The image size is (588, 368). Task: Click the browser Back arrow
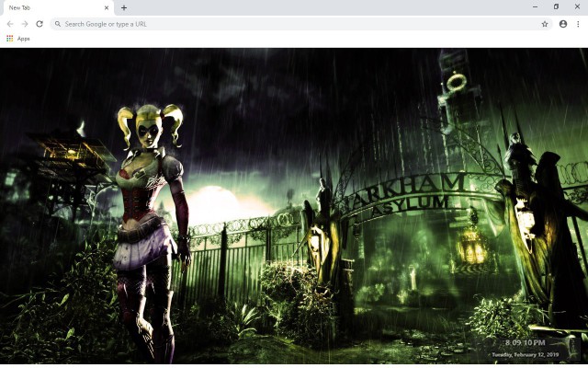click(x=10, y=24)
